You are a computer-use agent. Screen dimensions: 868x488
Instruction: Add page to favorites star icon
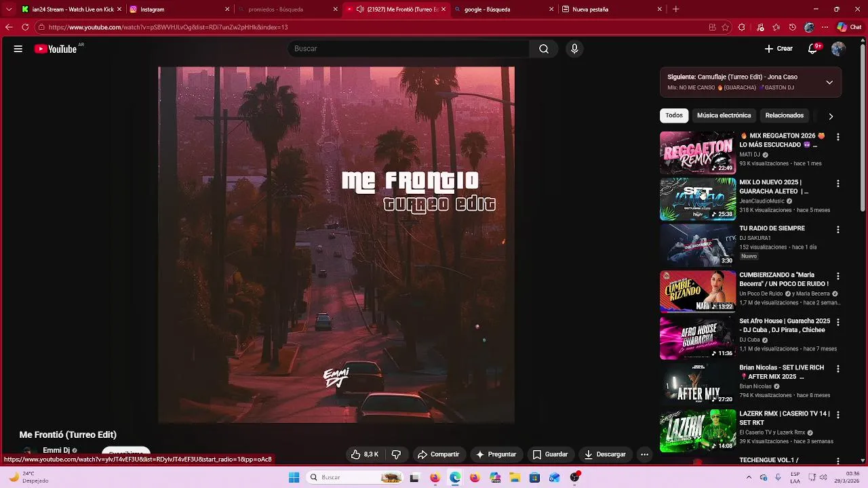tap(726, 27)
